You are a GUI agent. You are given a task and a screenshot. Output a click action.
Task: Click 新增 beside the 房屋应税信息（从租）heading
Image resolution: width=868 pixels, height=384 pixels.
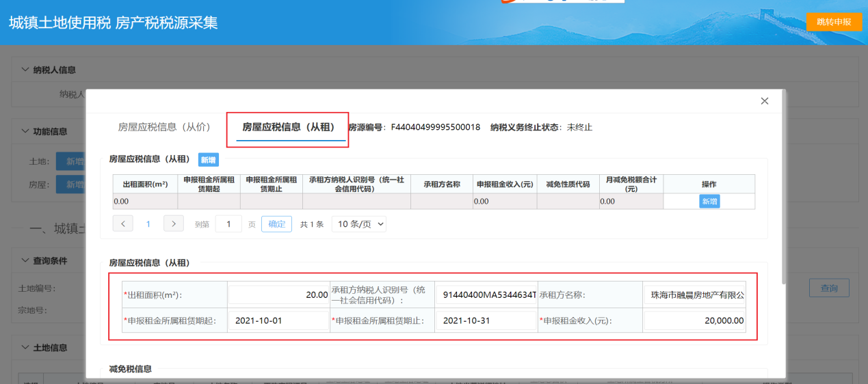(208, 160)
